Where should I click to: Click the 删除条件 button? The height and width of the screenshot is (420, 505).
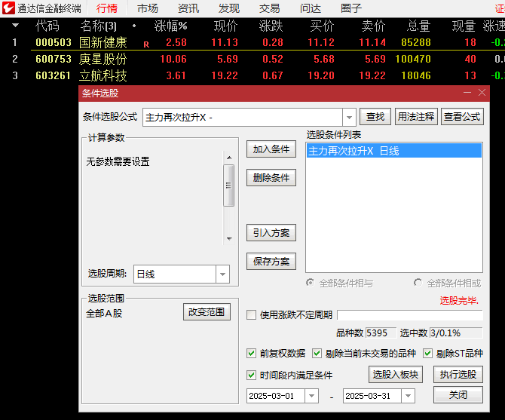[271, 177]
